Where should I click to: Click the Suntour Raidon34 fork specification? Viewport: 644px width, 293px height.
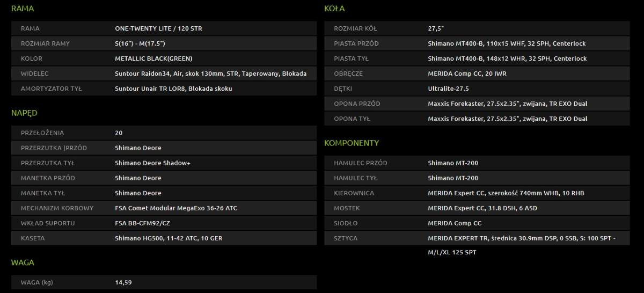(210, 74)
